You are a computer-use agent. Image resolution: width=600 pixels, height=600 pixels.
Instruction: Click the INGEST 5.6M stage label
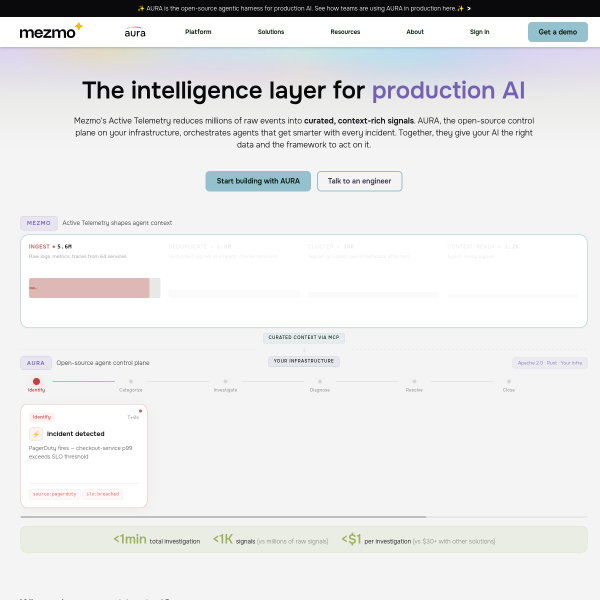coord(50,246)
